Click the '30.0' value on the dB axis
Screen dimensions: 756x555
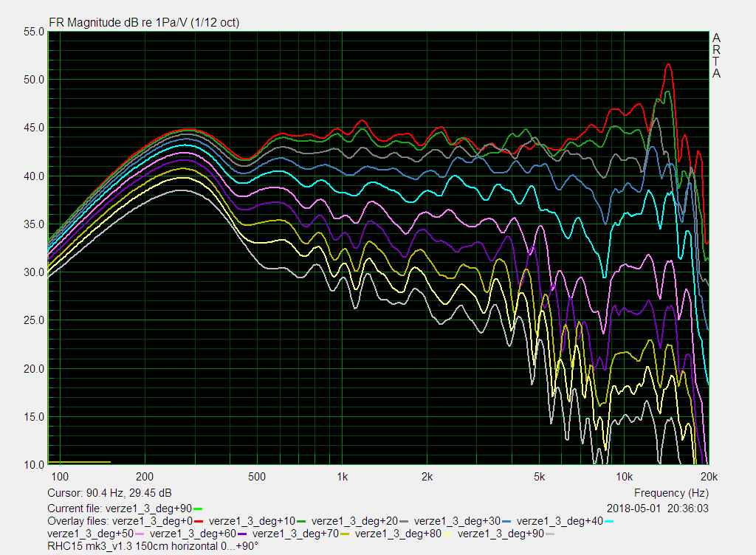(34, 272)
